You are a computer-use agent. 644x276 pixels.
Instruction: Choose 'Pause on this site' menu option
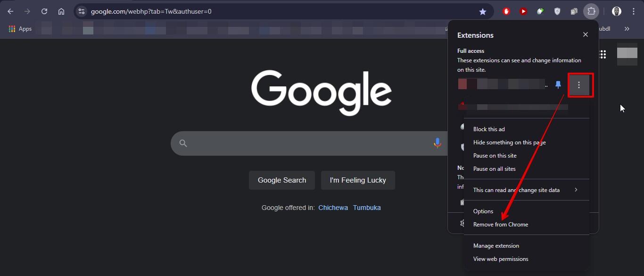click(x=495, y=156)
